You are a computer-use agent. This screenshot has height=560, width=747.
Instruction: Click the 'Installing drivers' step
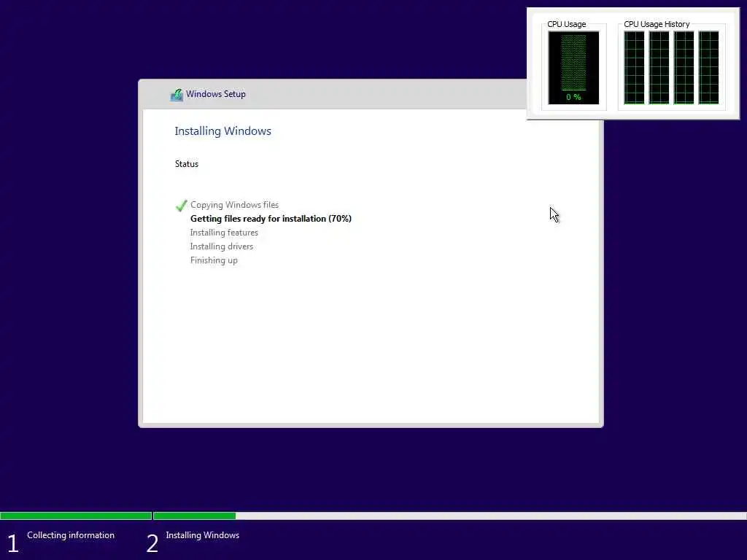(x=222, y=246)
